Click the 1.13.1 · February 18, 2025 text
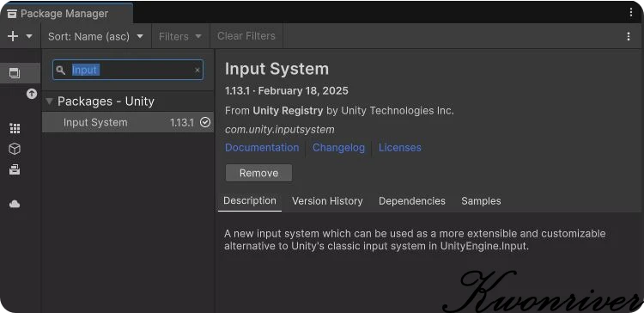The width and height of the screenshot is (644, 313). coord(287,90)
